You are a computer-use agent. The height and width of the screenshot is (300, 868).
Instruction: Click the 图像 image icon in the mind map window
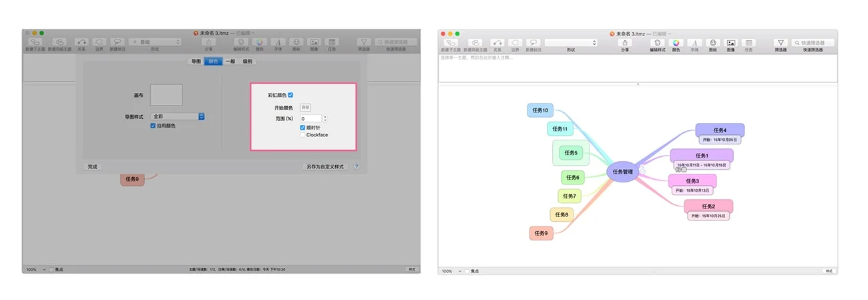coord(731,42)
